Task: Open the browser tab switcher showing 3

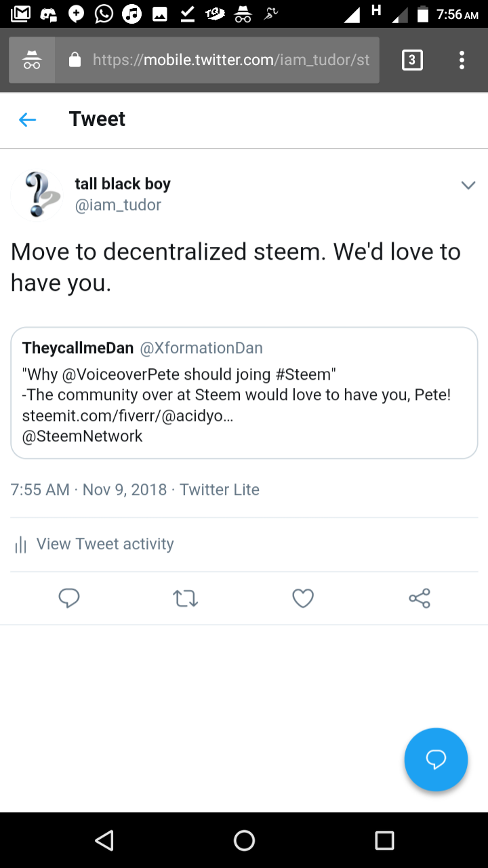Action: (412, 60)
